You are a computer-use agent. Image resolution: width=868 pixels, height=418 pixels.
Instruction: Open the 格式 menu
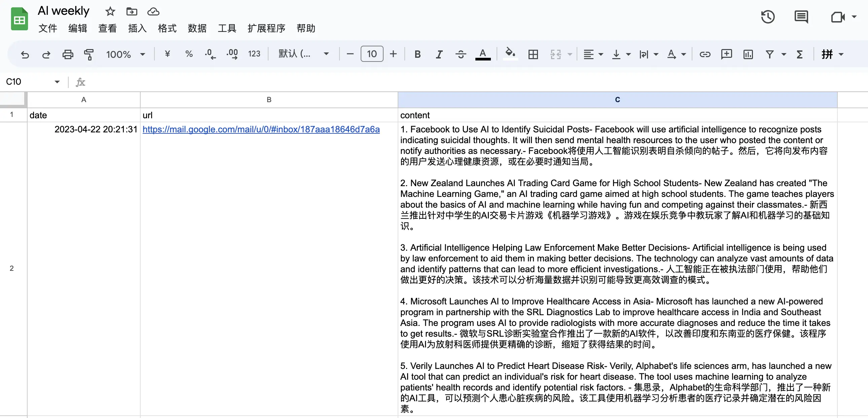coord(167,28)
